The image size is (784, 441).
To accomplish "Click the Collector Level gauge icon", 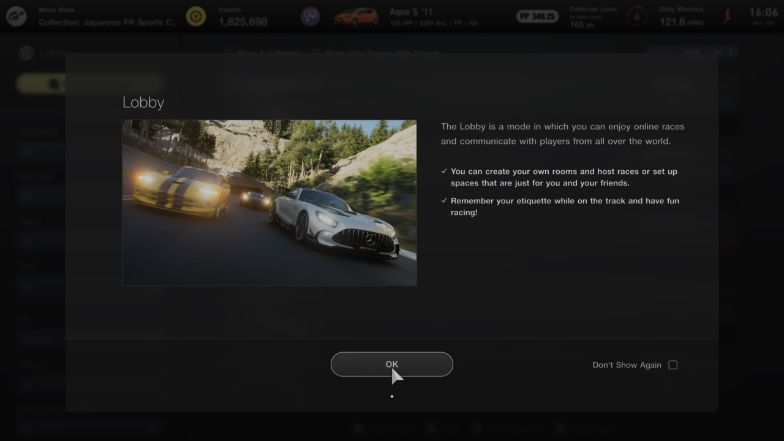I will coord(636,16).
